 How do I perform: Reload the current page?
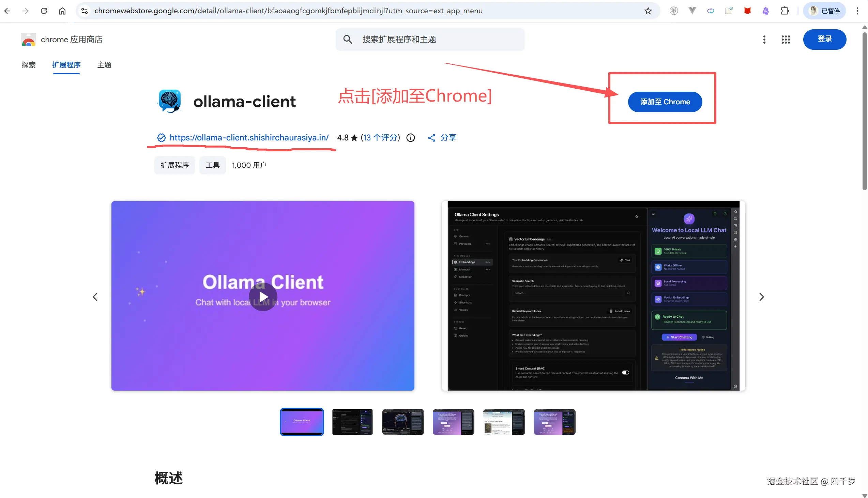[44, 11]
